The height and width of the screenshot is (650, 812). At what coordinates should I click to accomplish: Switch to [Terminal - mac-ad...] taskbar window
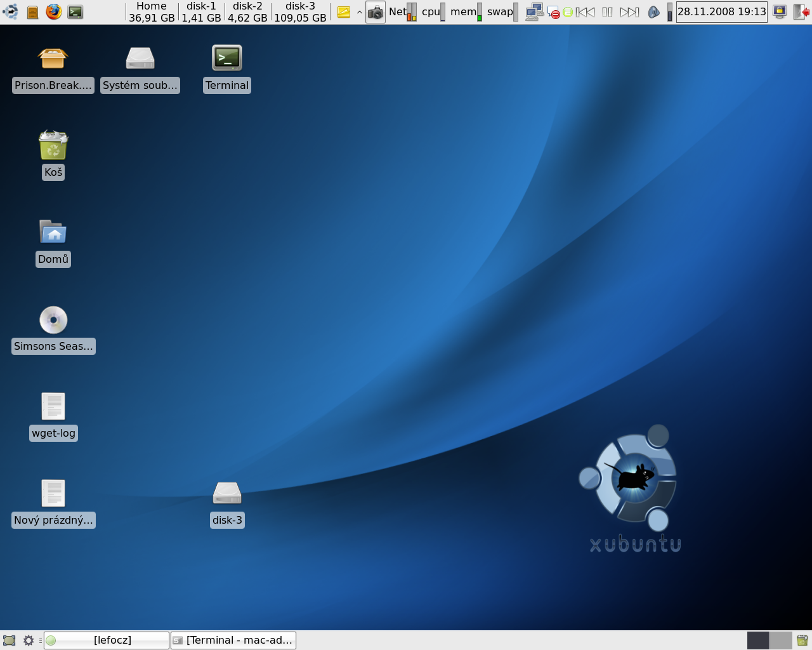[x=233, y=640]
